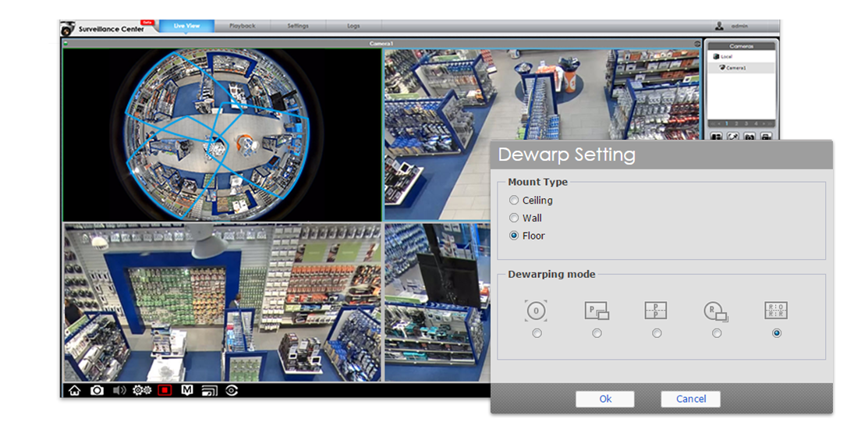Open the double-gear settings icon

pyautogui.click(x=142, y=390)
